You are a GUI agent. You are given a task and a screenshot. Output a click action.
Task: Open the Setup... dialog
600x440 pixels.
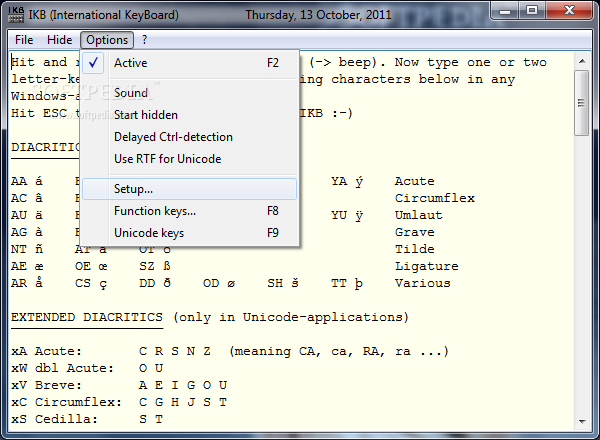point(190,189)
